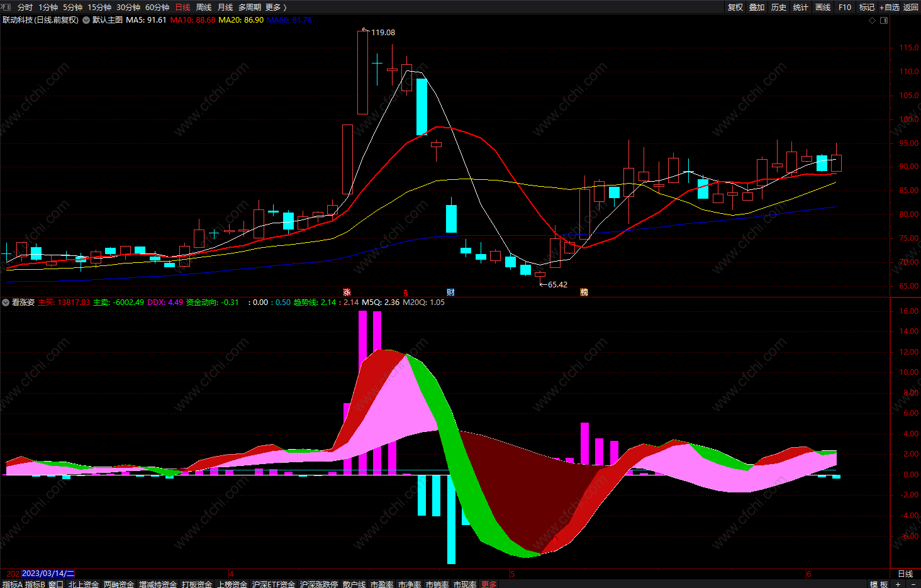Click the 65.42 low price label
Screen dimensions: 921x588
coord(557,285)
